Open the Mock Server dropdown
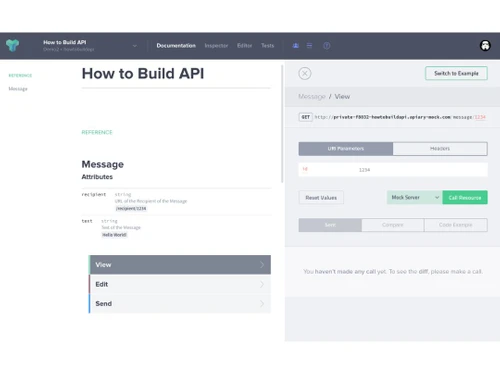Image resolution: width=500 pixels, height=375 pixels. pyautogui.click(x=415, y=197)
